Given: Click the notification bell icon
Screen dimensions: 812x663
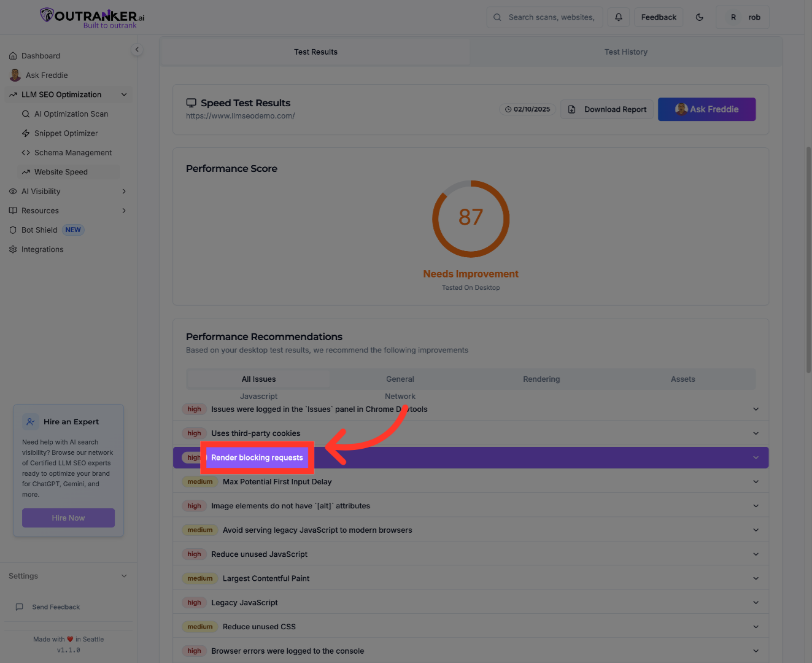Looking at the screenshot, I should pyautogui.click(x=619, y=17).
